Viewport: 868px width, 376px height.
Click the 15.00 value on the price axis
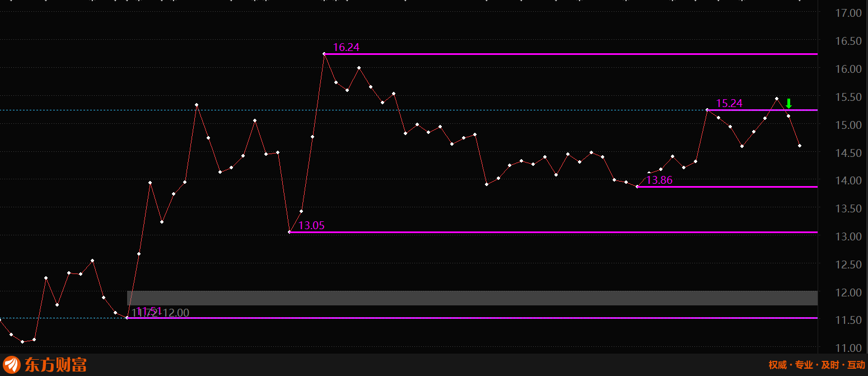pos(848,125)
